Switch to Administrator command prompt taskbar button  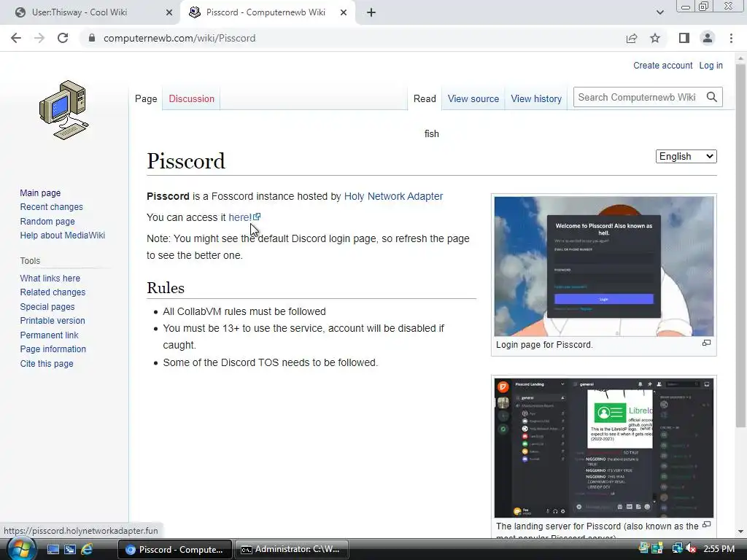coord(292,550)
